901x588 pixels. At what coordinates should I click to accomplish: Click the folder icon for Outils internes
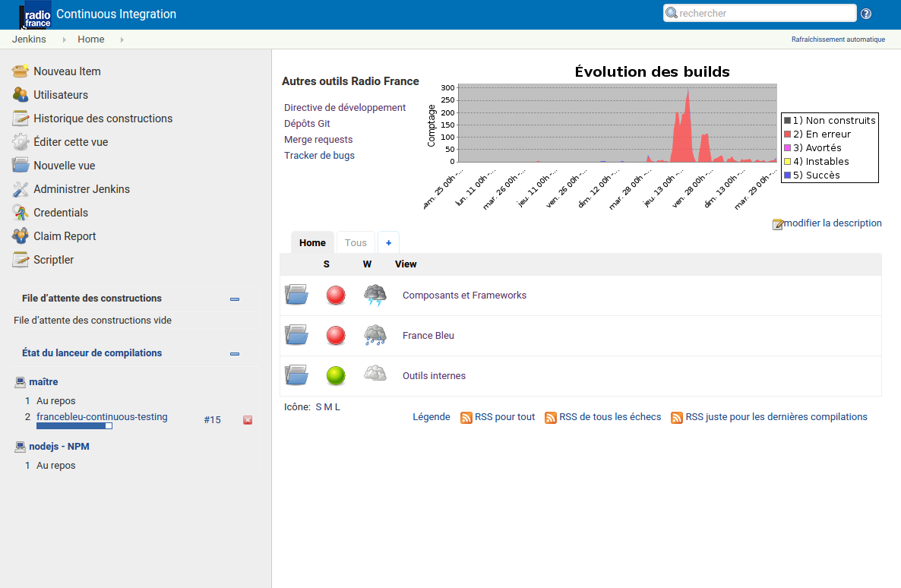point(296,375)
